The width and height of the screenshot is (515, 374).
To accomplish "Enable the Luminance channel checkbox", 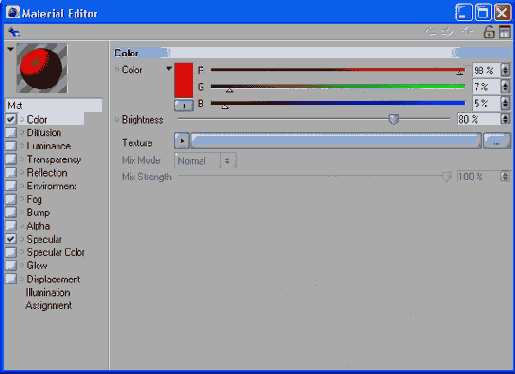I will point(11,146).
